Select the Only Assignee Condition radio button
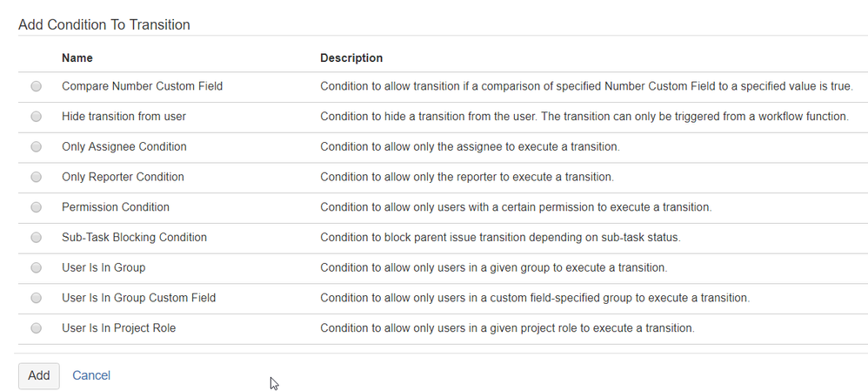 [36, 147]
